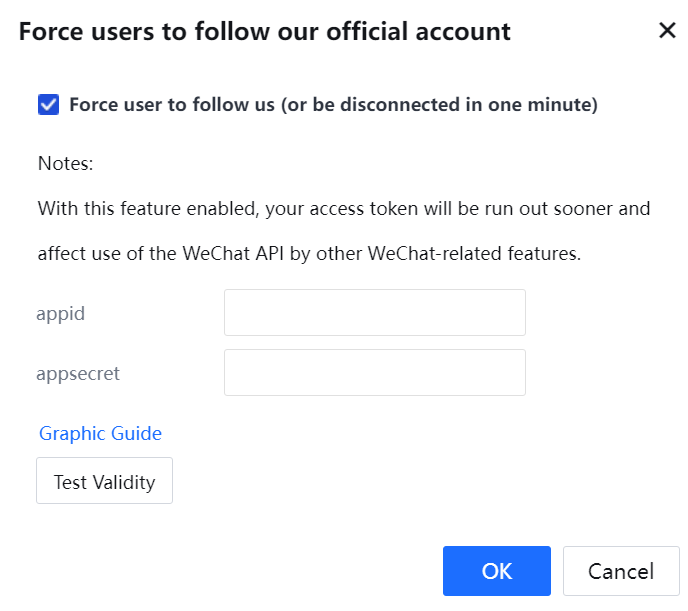Viewport: 688px width, 611px height.
Task: Confirm settings with the OK button
Action: point(496,571)
